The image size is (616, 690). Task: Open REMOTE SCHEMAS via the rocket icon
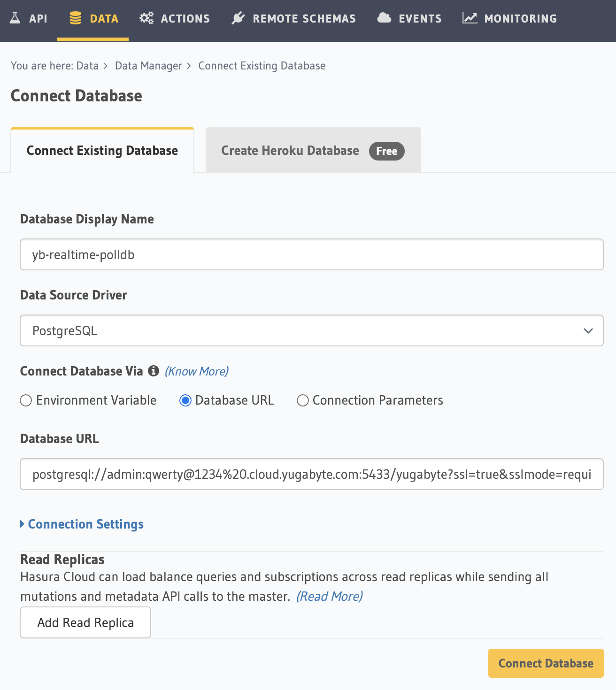(239, 18)
